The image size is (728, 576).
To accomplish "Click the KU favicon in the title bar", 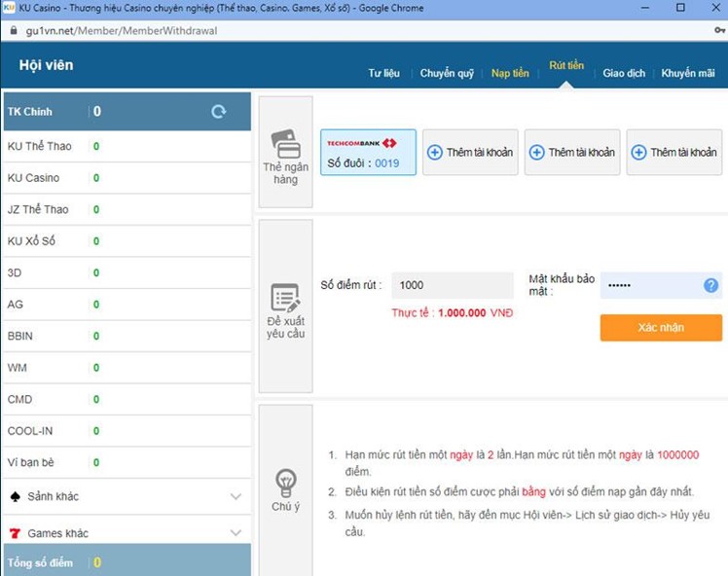I will (9, 8).
